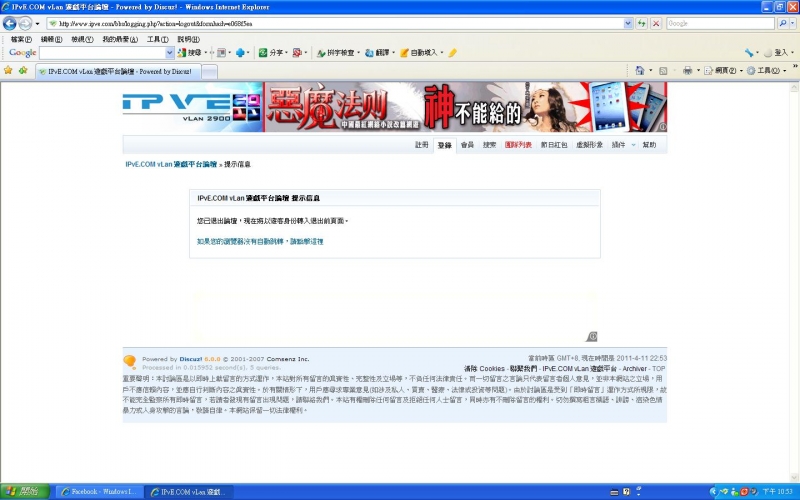Open a new blank tab

(x=209, y=72)
